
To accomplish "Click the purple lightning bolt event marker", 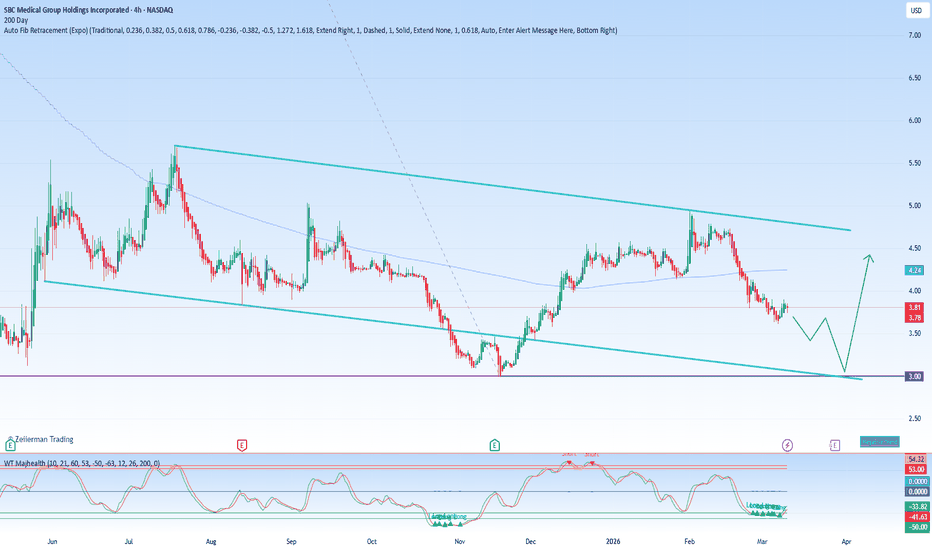I will click(788, 443).
